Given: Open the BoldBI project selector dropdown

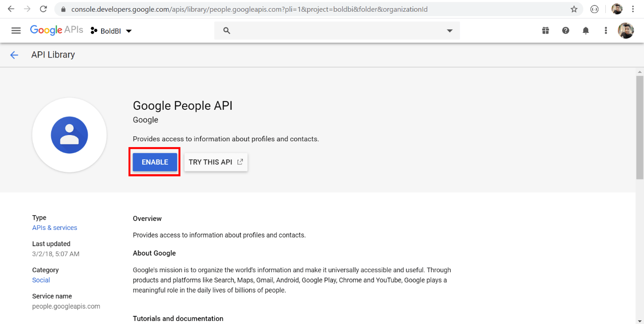Looking at the screenshot, I should click(111, 30).
